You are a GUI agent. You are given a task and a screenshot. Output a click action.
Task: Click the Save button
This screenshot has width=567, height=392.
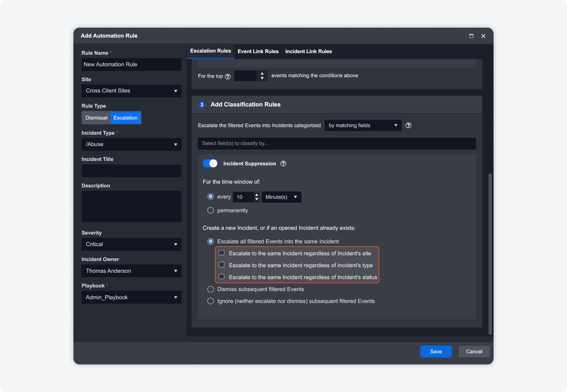(436, 351)
